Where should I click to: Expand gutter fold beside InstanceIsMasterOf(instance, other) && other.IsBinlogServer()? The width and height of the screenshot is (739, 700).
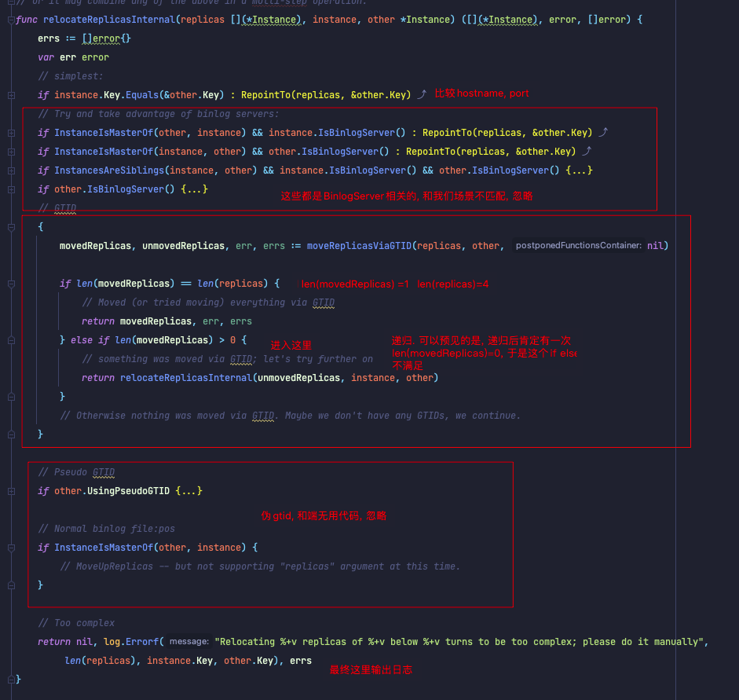pyautogui.click(x=11, y=152)
